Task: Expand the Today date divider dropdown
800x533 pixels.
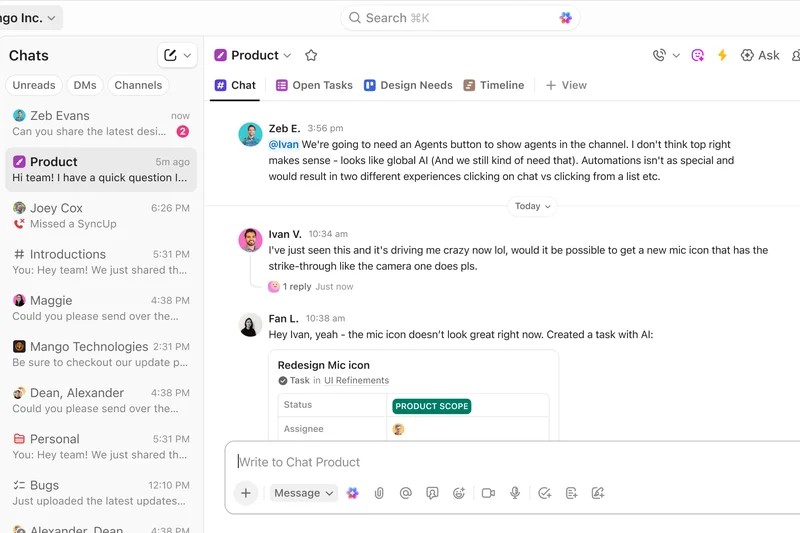Action: pyautogui.click(x=532, y=206)
